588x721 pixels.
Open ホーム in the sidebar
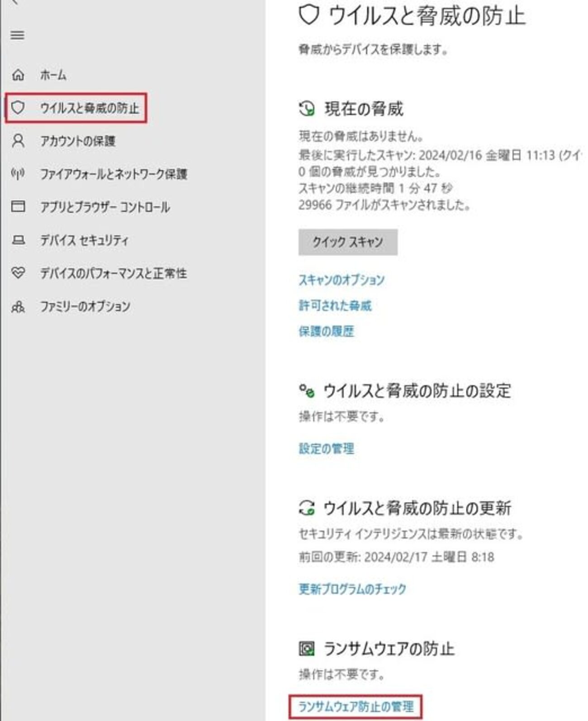coord(53,75)
